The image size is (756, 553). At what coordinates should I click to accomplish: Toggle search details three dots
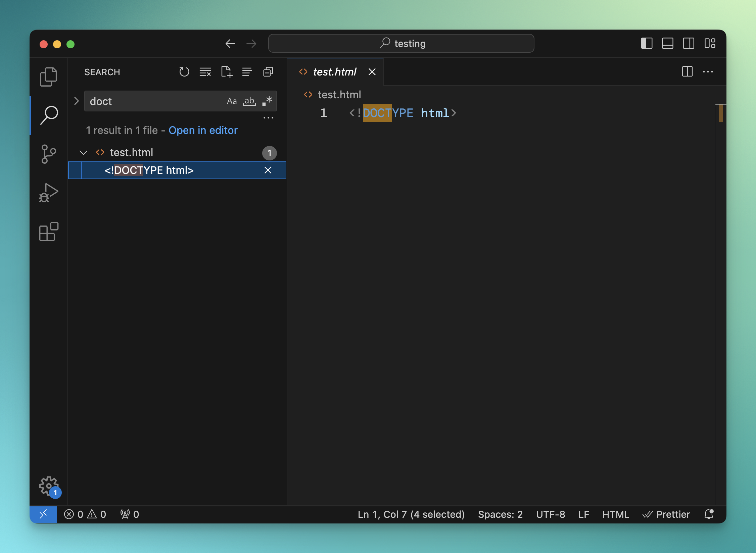[x=268, y=118]
